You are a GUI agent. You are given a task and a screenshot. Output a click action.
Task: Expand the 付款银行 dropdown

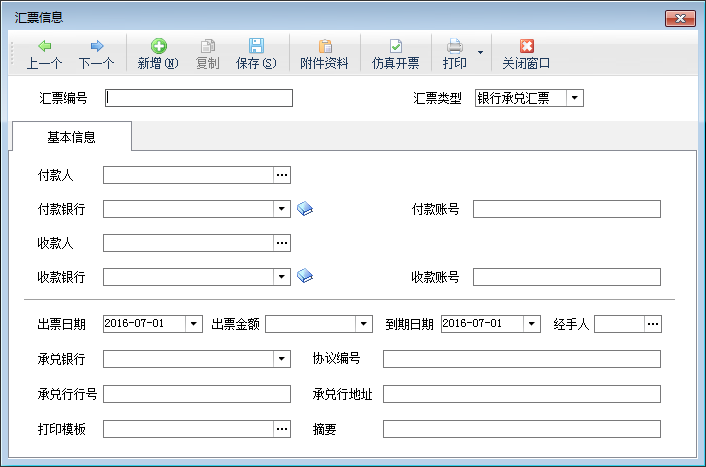point(282,209)
